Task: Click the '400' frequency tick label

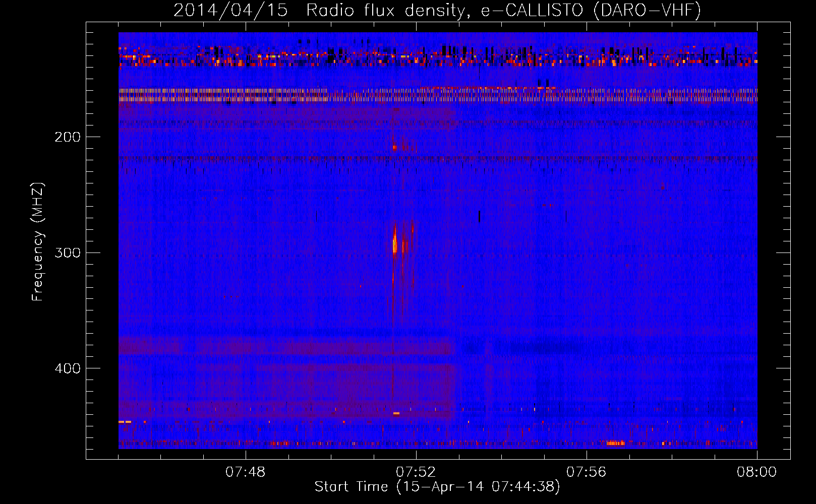Action: point(68,368)
